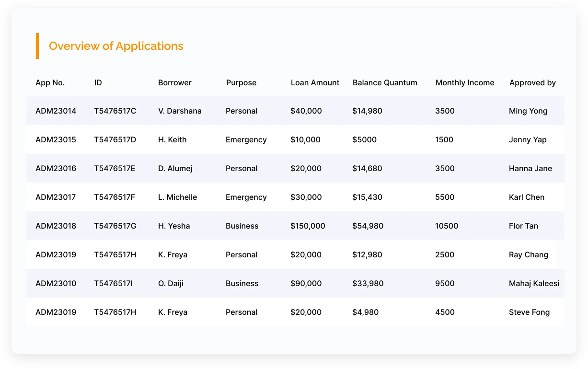Click balance quantum $14,980
Screen dimensions: 588x369
point(367,111)
